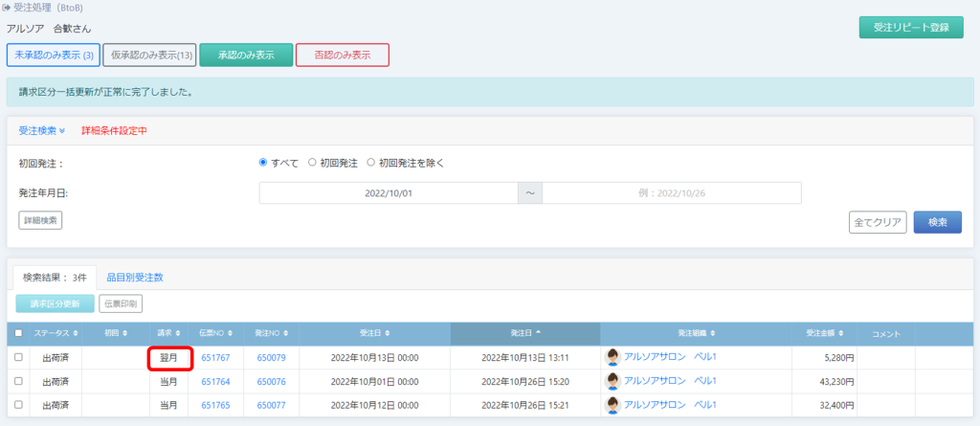Select the すべて radio button

pos(264,163)
